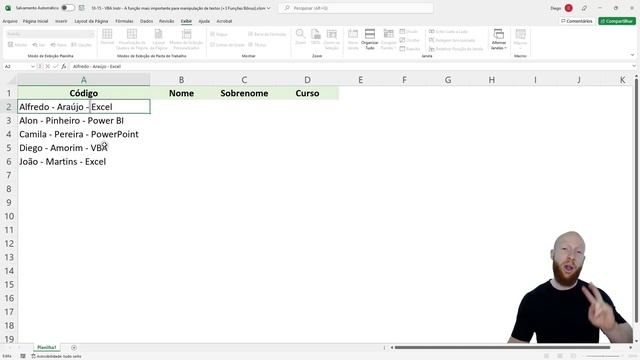The image size is (640, 360).
Task: Click the green Compartilhar button
Action: (617, 21)
